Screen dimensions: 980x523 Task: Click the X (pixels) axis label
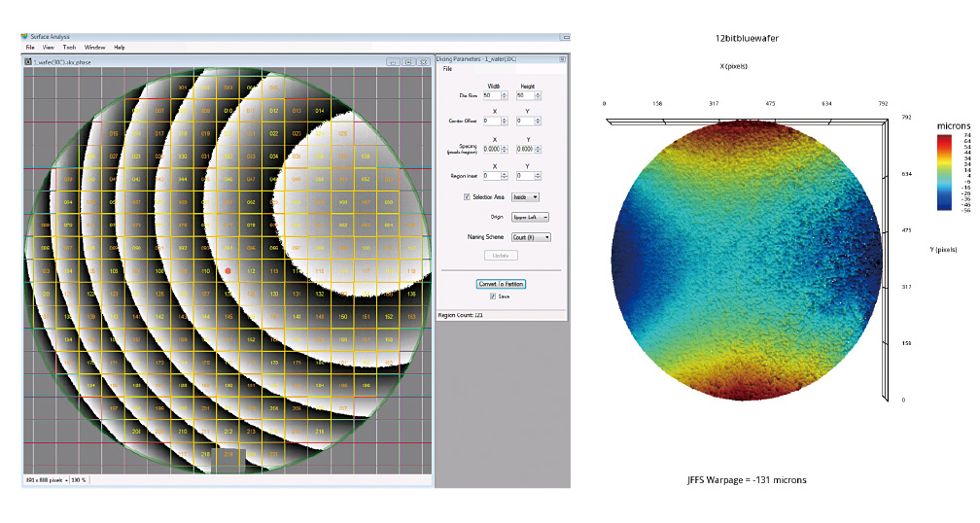coord(734,66)
